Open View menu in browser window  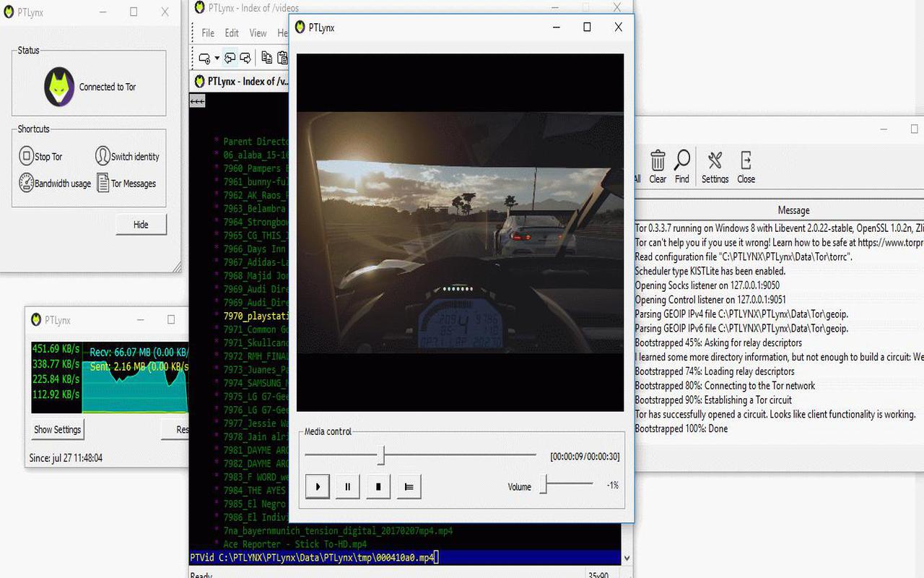coord(258,33)
